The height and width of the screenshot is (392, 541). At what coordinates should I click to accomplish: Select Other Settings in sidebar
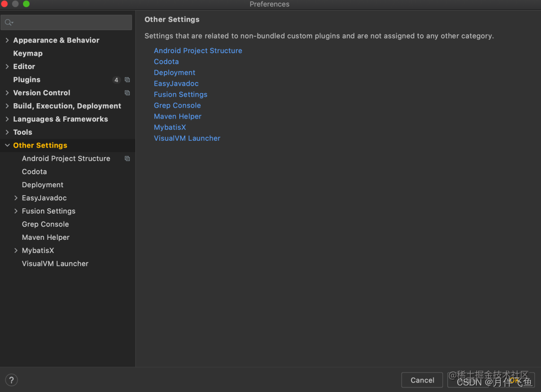point(41,146)
